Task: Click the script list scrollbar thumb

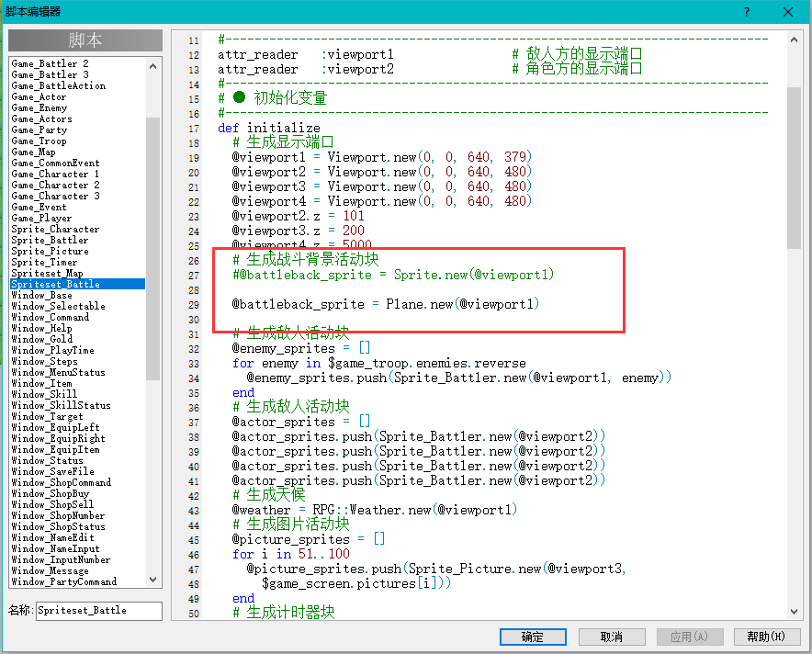Action: click(x=152, y=249)
